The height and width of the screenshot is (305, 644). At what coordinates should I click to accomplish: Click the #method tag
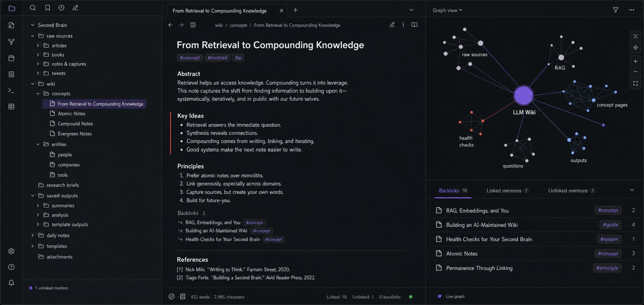pyautogui.click(x=217, y=58)
